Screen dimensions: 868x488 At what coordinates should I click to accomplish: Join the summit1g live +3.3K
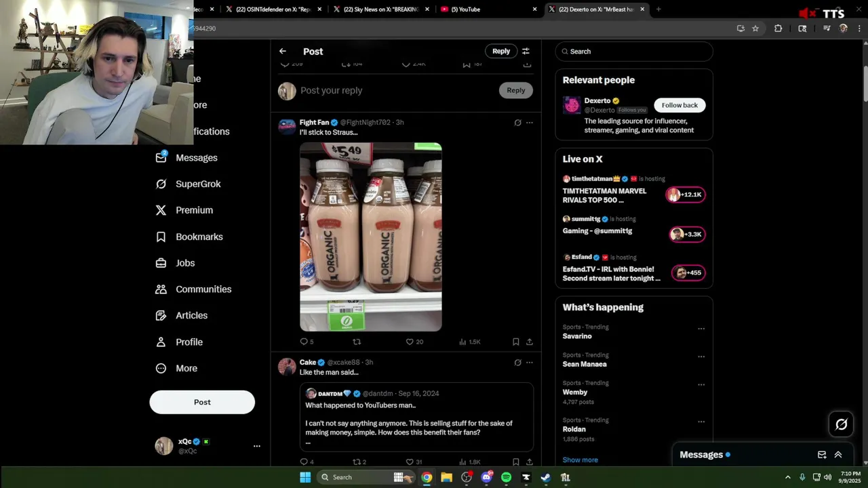pyautogui.click(x=687, y=234)
